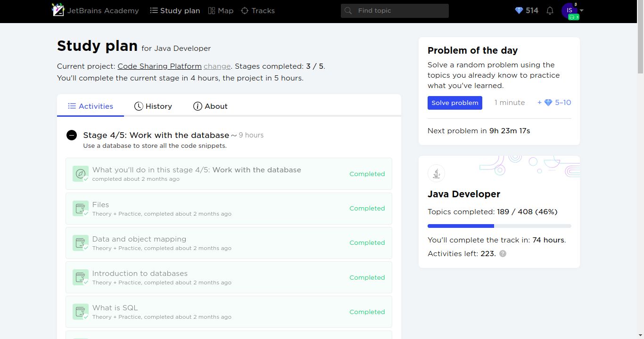Image resolution: width=644 pixels, height=339 pixels.
Task: Go to Tracks in the navigation bar
Action: pyautogui.click(x=258, y=10)
